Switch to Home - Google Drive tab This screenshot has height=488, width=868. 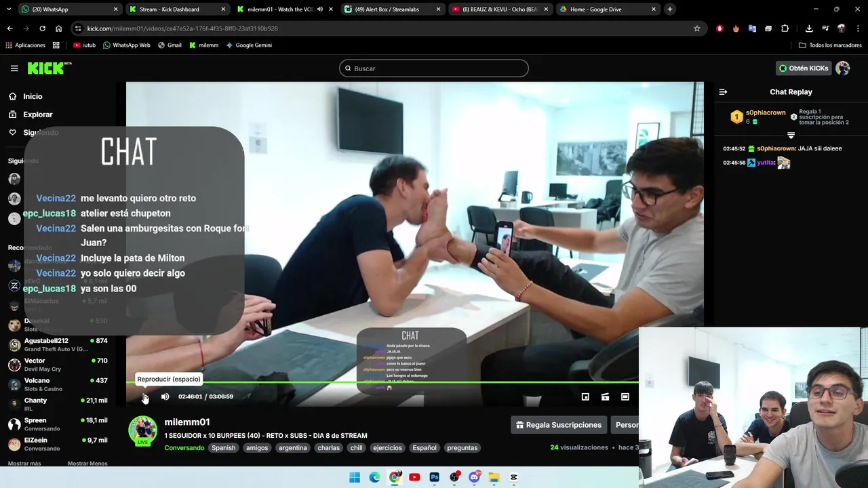[607, 9]
